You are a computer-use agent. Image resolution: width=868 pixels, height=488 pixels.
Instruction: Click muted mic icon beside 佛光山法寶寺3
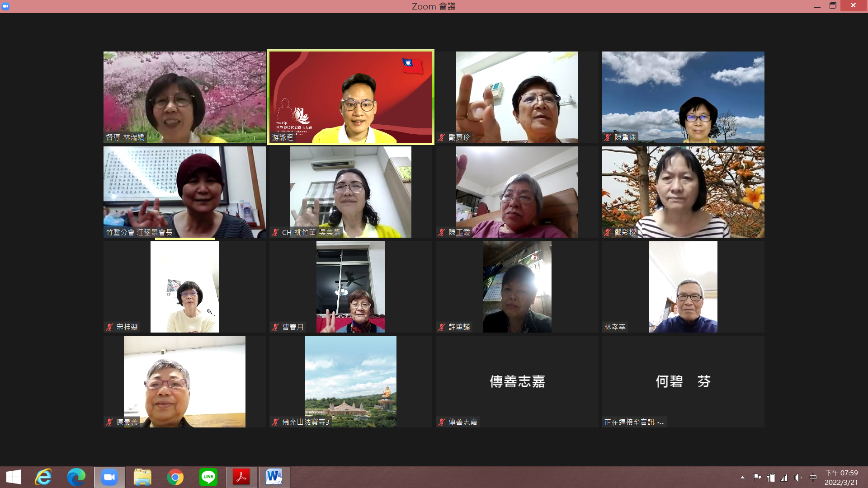275,422
